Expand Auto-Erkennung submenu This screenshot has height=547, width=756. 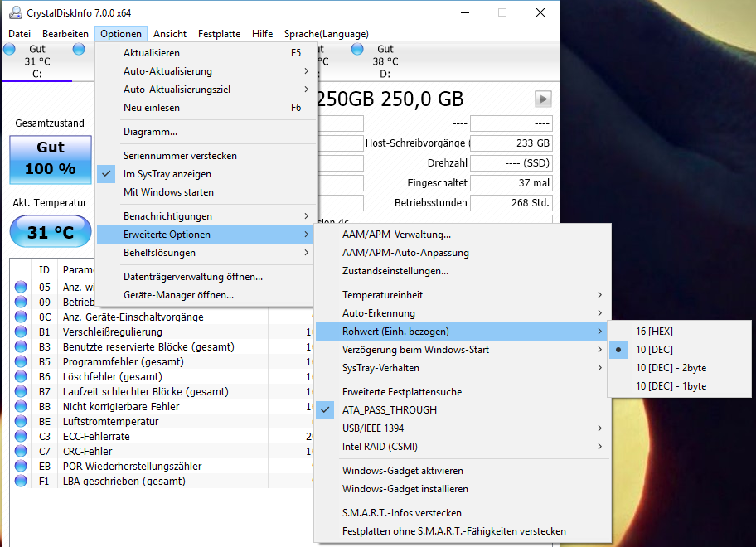point(463,313)
